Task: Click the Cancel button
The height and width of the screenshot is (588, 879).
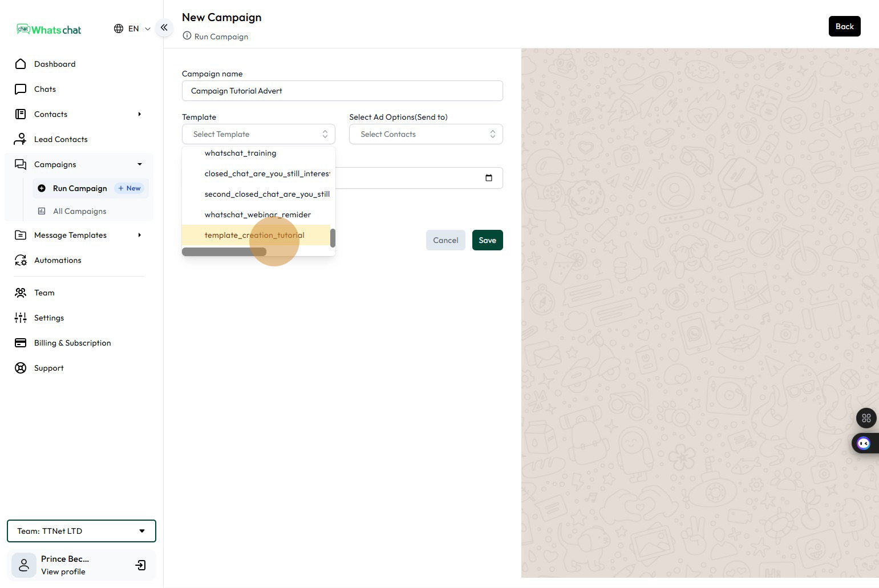Action: 445,240
